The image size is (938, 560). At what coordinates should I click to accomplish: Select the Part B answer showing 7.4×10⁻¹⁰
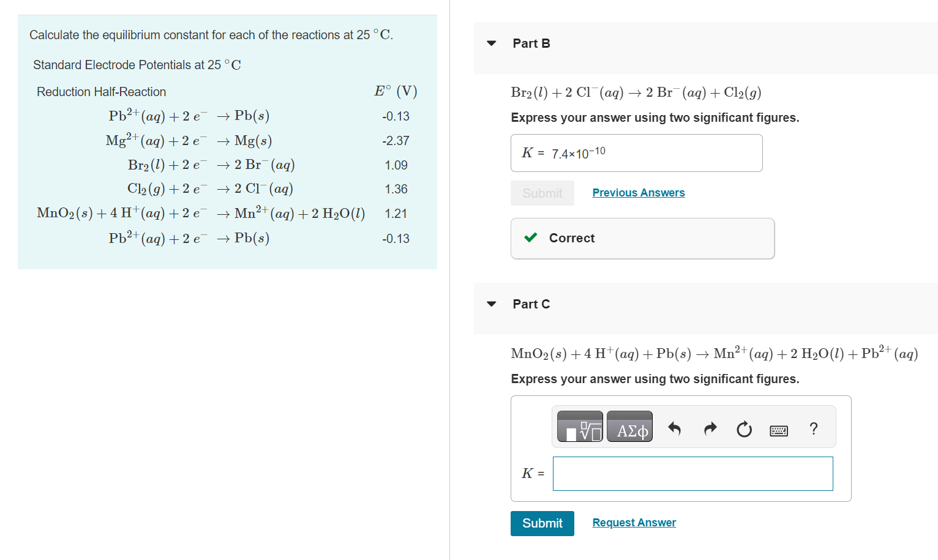[x=637, y=152]
